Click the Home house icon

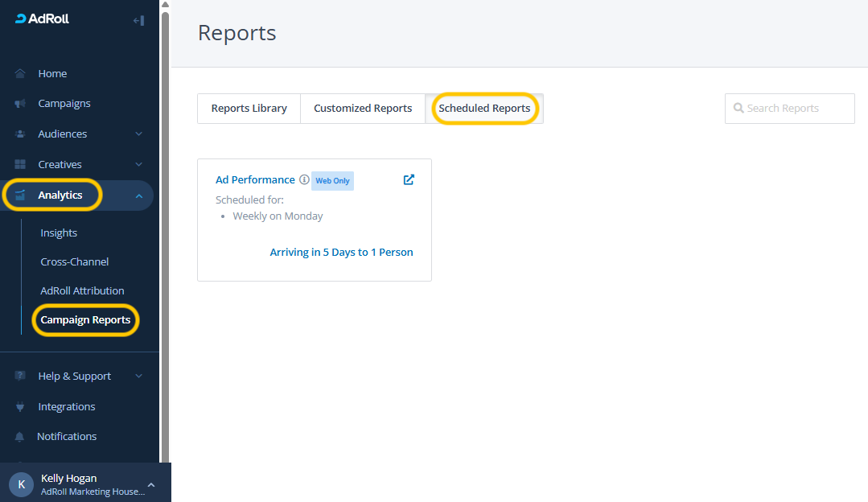[20, 73]
